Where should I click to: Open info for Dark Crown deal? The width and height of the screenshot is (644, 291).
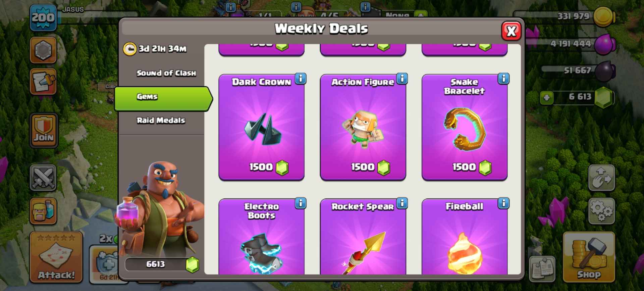click(301, 79)
